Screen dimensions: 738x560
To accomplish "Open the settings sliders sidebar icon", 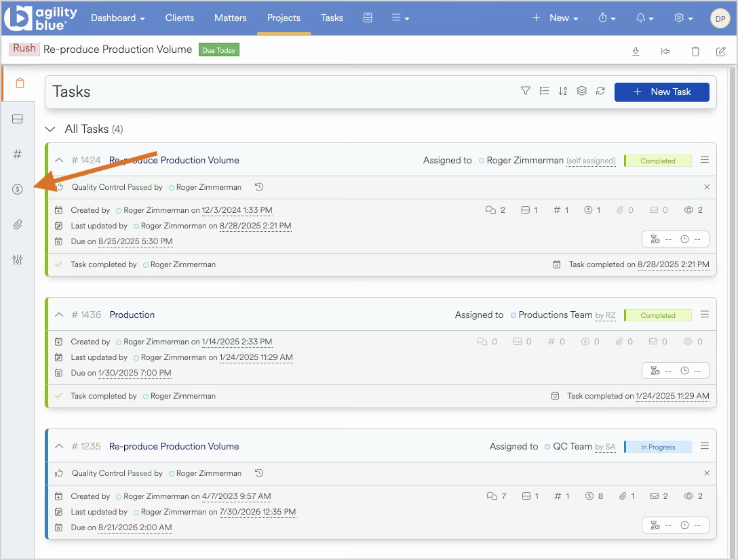I will pyautogui.click(x=18, y=260).
